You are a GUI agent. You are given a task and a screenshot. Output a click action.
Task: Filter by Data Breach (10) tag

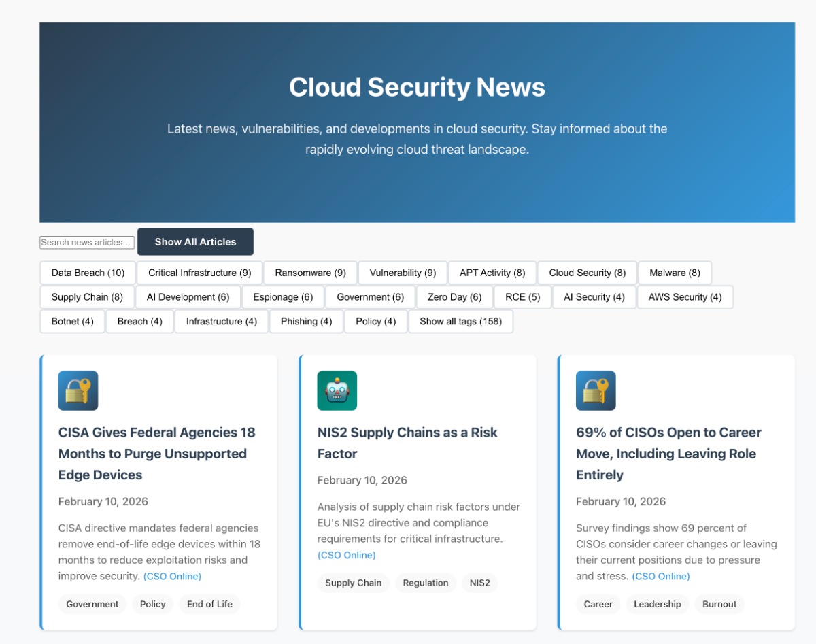point(88,273)
